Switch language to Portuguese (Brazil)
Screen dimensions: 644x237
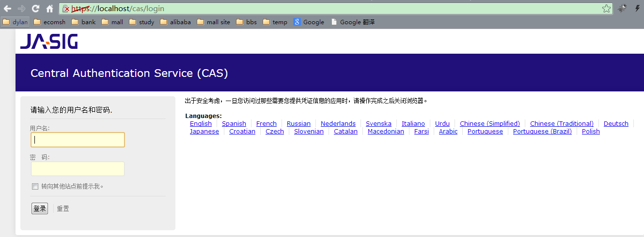(542, 131)
